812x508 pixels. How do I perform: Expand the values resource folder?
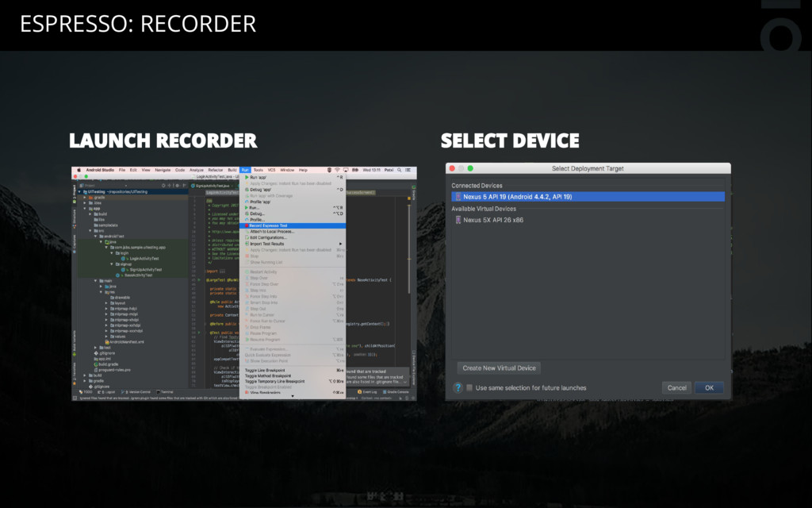[107, 337]
